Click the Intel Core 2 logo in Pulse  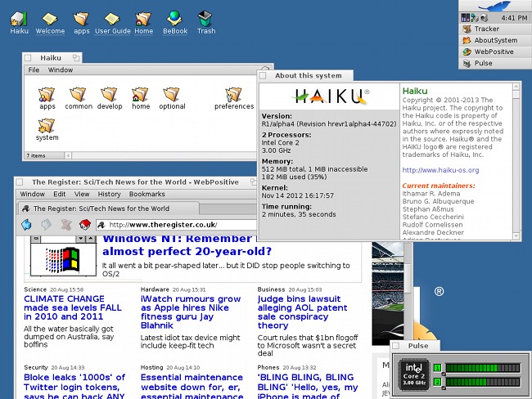click(414, 374)
